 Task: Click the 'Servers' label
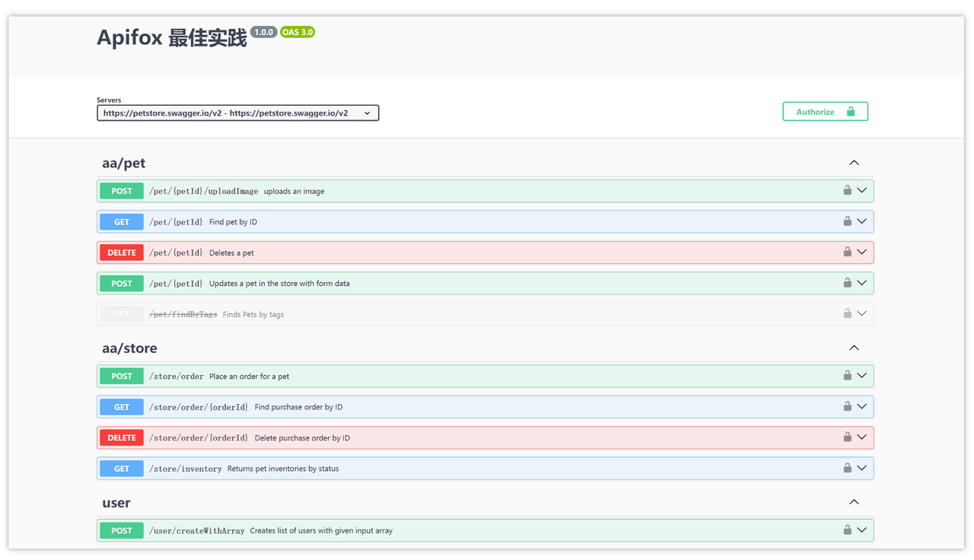point(109,100)
